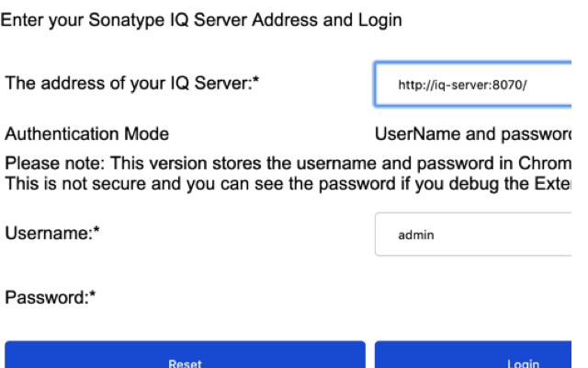
Task: Click the Username input field containing admin
Action: point(473,235)
